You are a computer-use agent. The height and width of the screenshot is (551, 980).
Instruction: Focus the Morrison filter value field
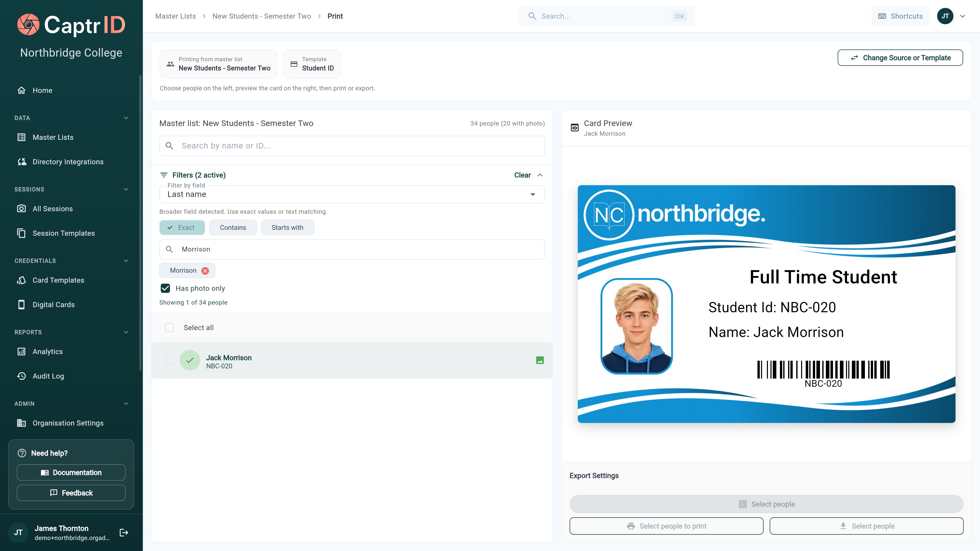tap(352, 249)
